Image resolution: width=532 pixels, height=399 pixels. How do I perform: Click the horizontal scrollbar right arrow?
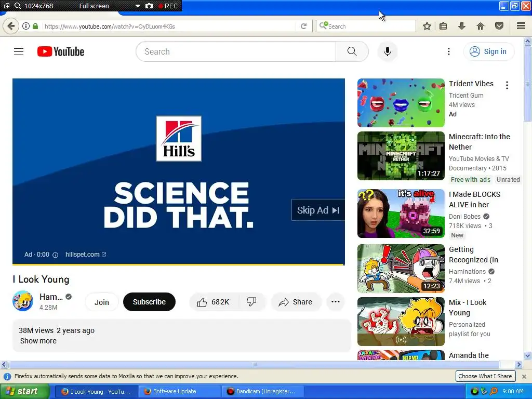point(518,365)
